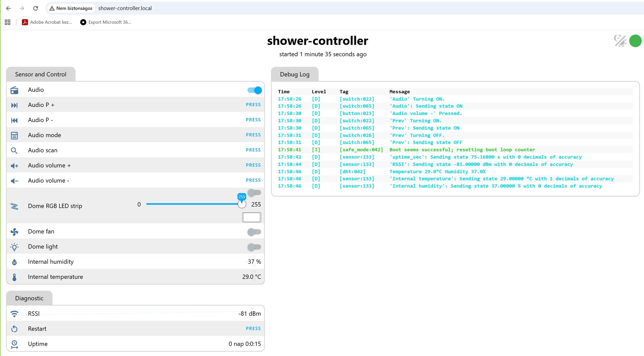644x356 pixels.
Task: Select the Diagnostic tab
Action: tap(29, 298)
